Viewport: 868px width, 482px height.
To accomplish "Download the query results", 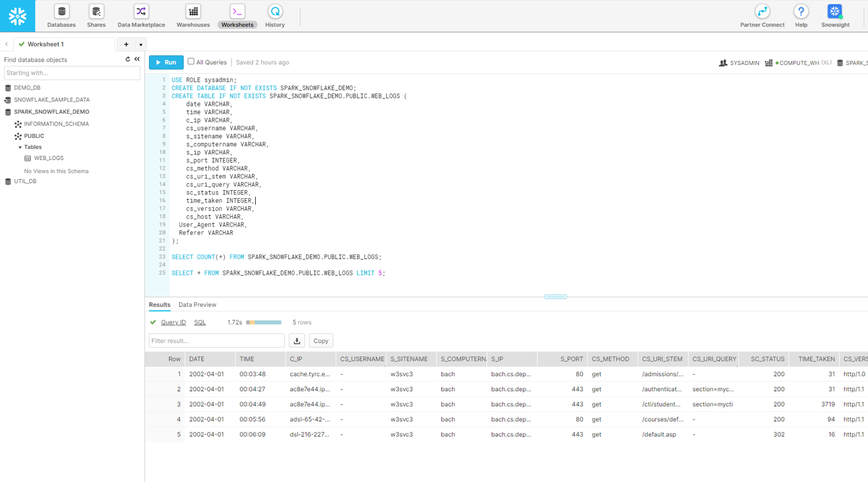I will (x=297, y=341).
